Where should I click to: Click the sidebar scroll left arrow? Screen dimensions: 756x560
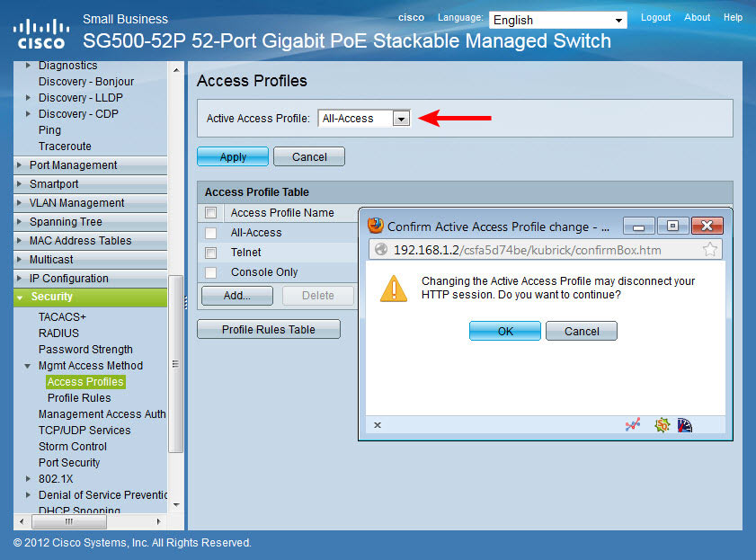[22, 521]
